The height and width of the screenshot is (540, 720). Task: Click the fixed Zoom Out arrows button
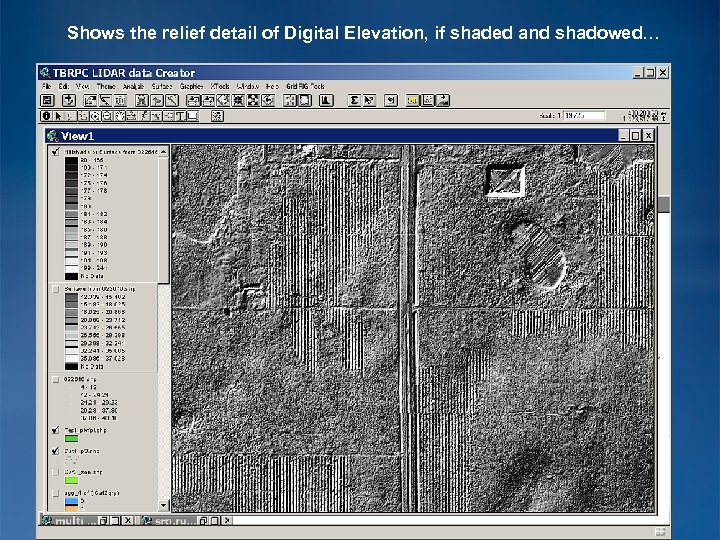click(253, 100)
